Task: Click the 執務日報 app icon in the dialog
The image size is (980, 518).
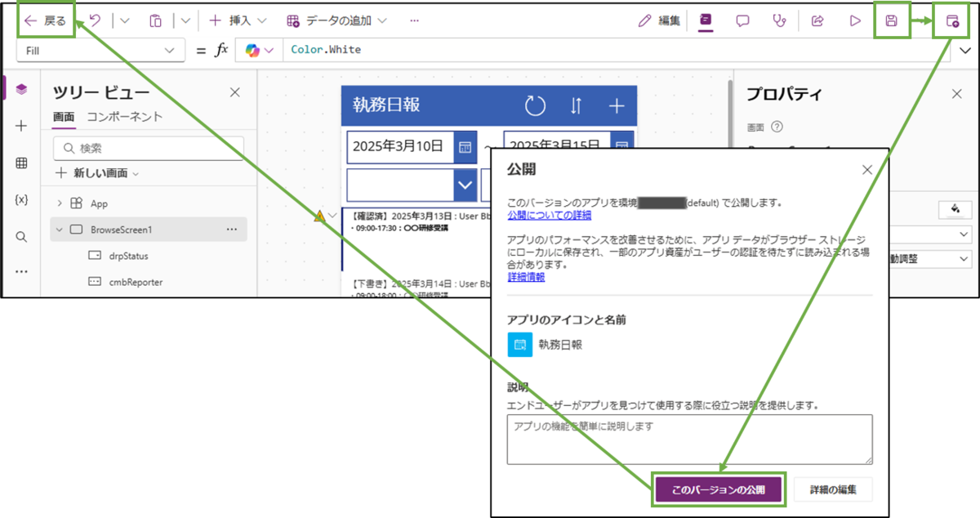Action: 519,344
